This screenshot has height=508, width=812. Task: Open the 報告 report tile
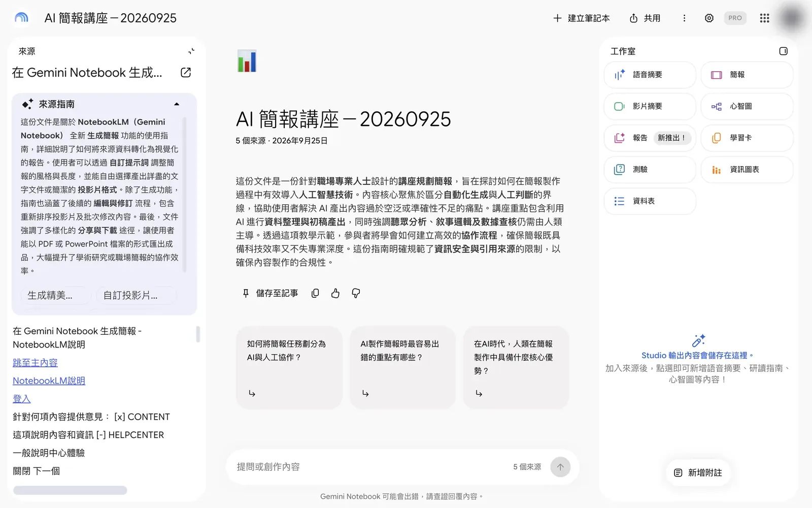click(x=650, y=138)
